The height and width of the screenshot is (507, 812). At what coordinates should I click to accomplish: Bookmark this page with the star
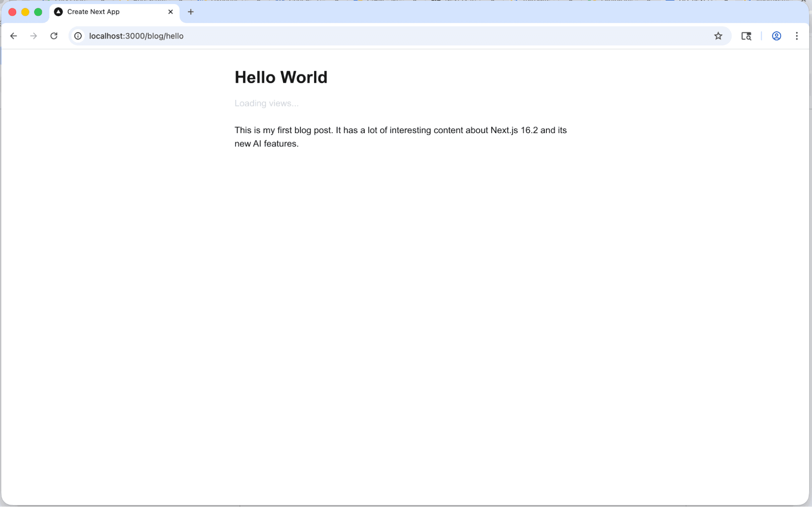pos(718,36)
